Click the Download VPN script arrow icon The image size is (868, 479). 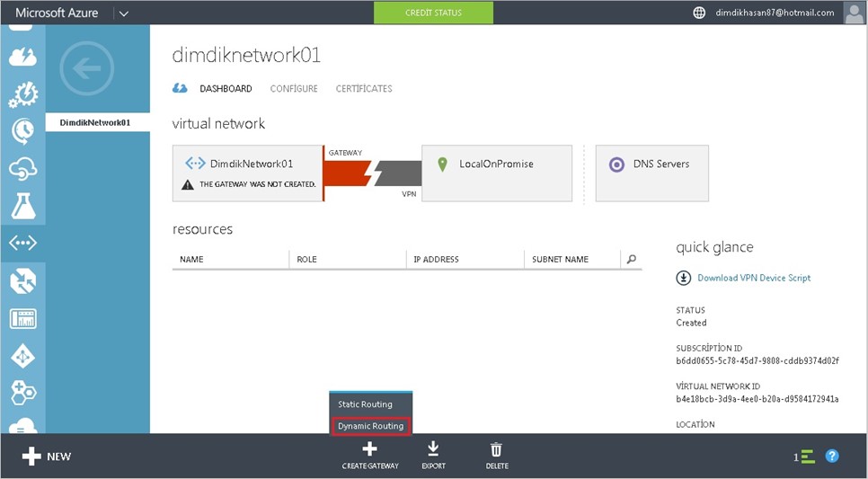(684, 278)
